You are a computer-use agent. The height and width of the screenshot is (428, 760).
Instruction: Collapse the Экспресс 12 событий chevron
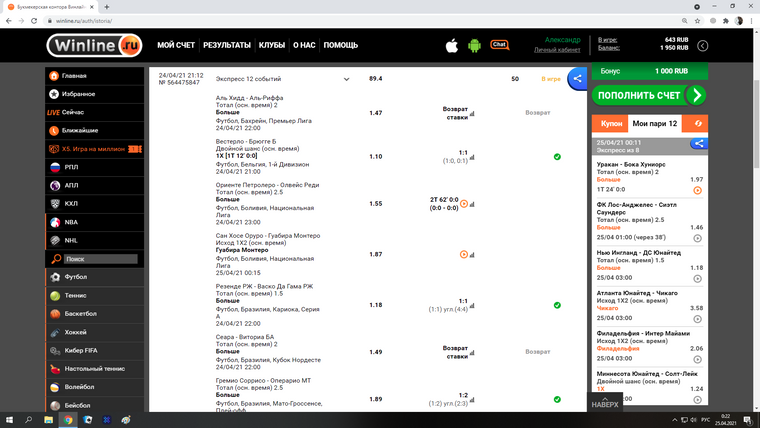347,79
